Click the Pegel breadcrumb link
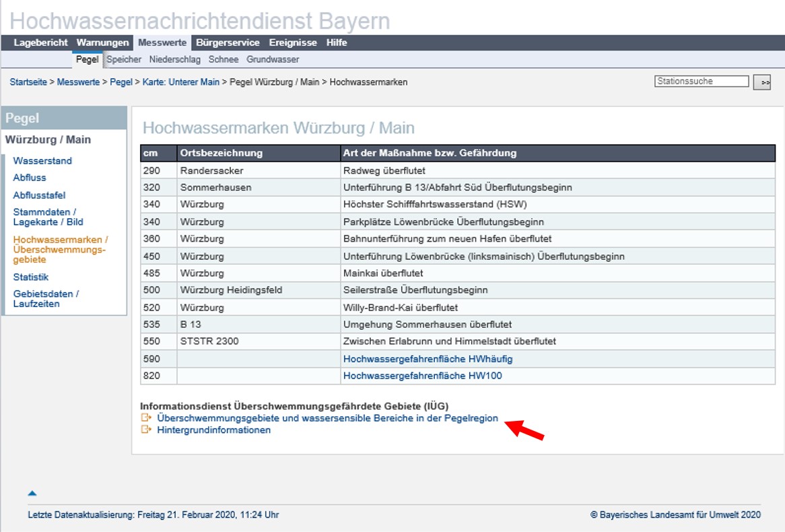 121,81
